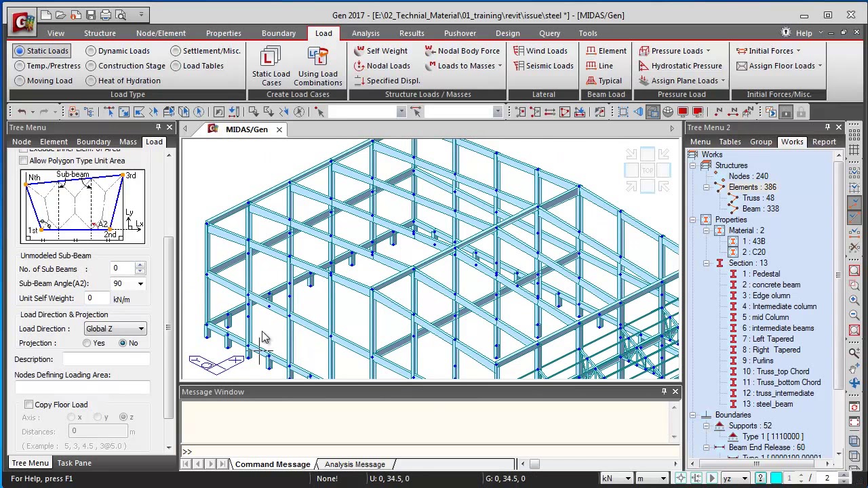
Task: Collapse the Section : 13 tree node
Action: pos(706,263)
